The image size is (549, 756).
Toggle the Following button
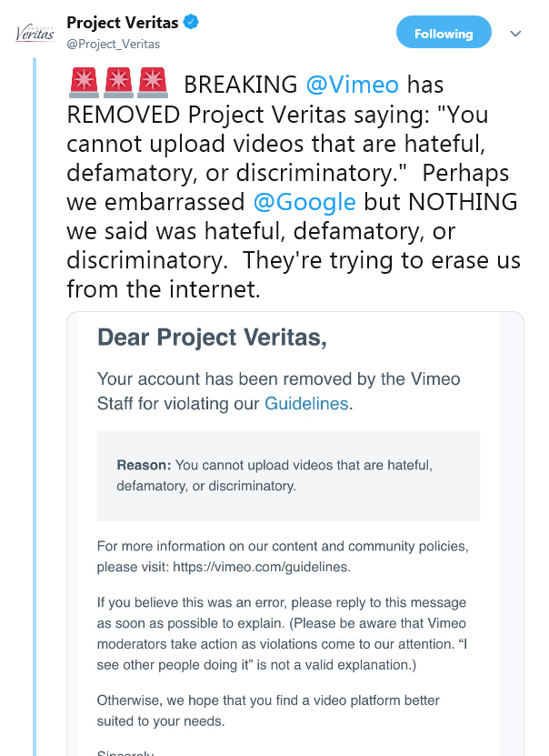click(x=444, y=34)
